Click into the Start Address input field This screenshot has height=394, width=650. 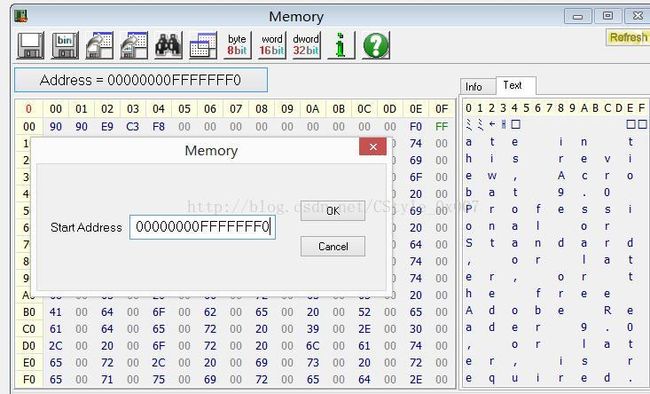click(x=202, y=227)
